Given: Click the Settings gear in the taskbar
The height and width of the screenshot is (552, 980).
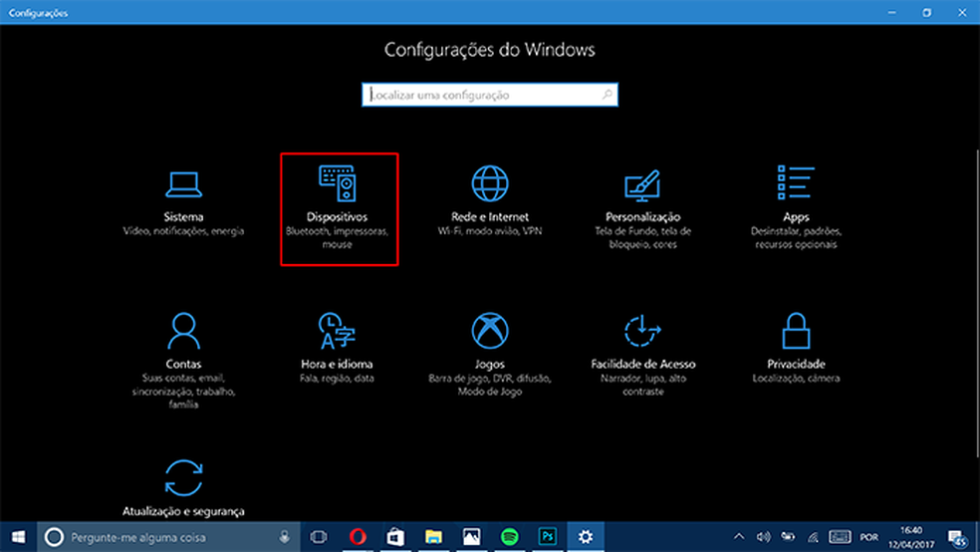Looking at the screenshot, I should [x=586, y=537].
